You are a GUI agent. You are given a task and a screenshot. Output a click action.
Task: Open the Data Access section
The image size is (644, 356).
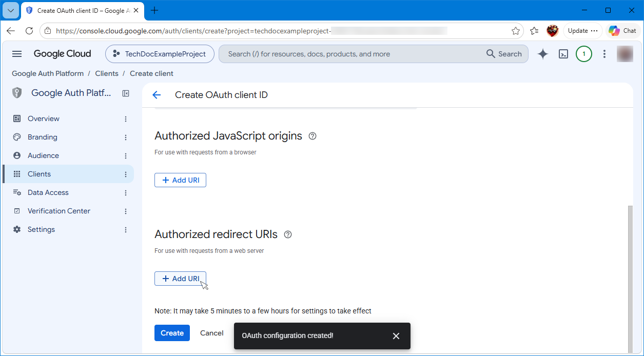[x=48, y=192]
